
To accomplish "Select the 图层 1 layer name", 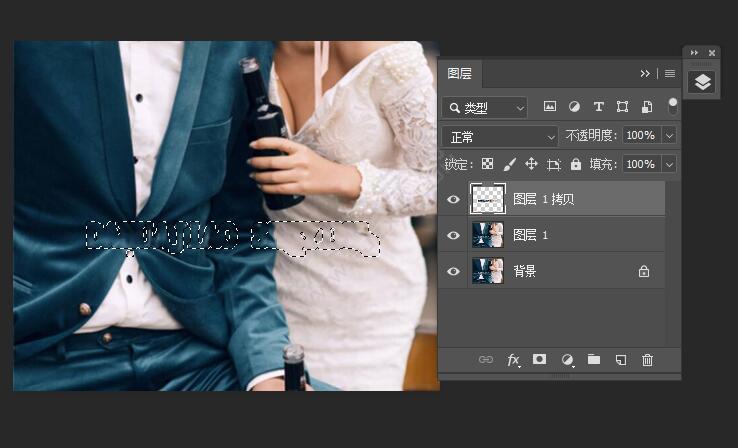I will (x=530, y=235).
